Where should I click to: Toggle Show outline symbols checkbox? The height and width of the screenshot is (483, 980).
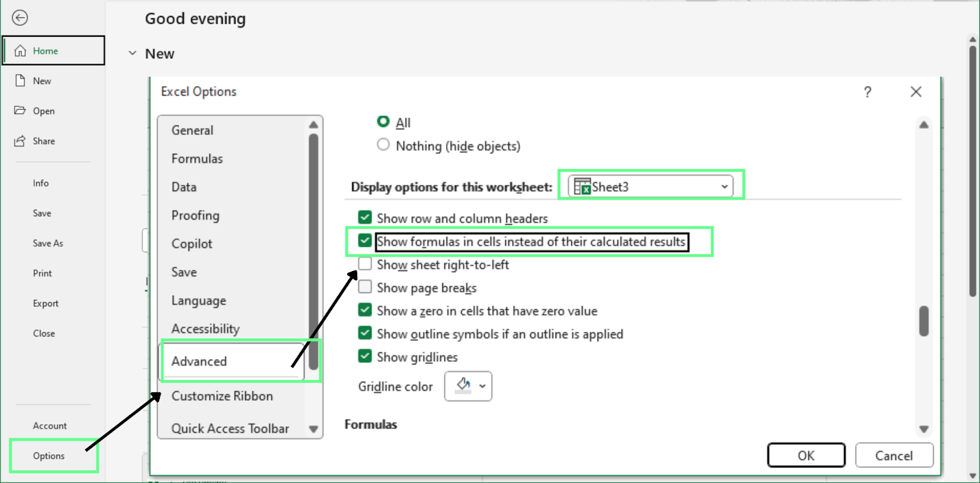(x=365, y=333)
